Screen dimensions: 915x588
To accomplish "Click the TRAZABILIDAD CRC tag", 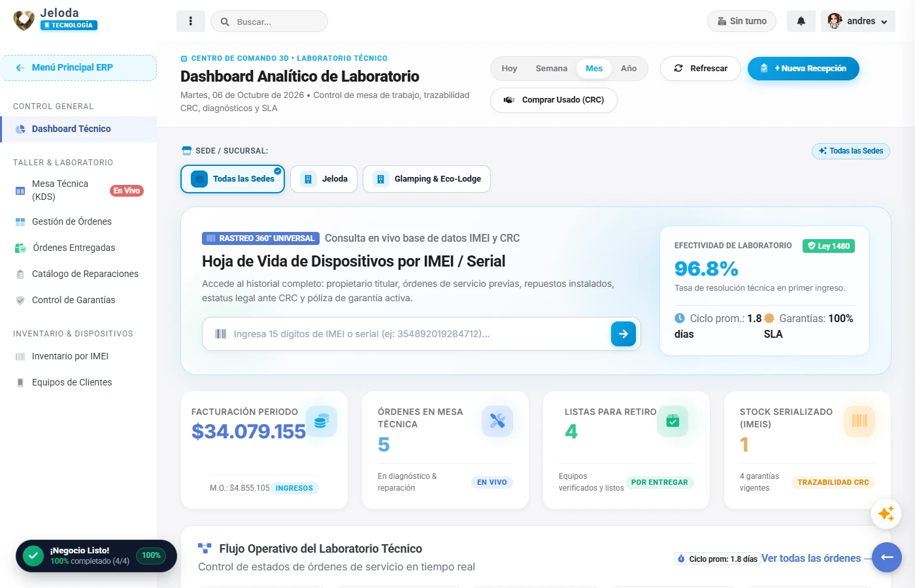I will [x=833, y=483].
